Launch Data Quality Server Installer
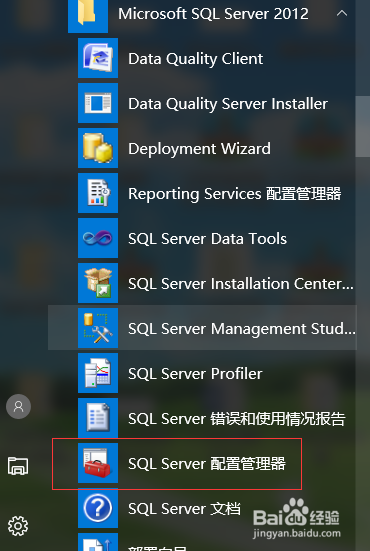This screenshot has width=370, height=551. (x=228, y=104)
